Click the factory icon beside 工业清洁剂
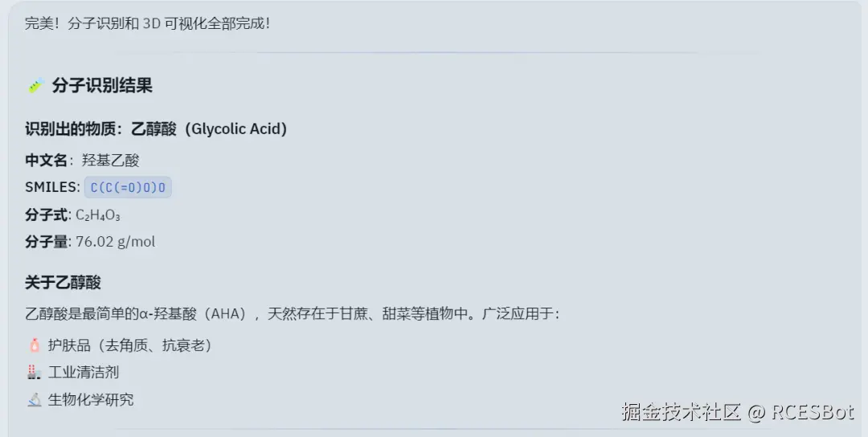 tap(35, 372)
